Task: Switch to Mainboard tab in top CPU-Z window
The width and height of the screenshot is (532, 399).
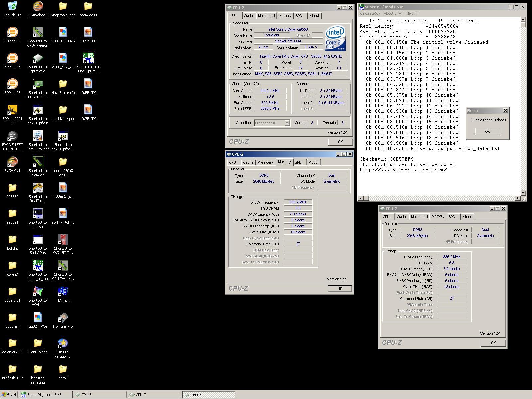Action: (266, 16)
